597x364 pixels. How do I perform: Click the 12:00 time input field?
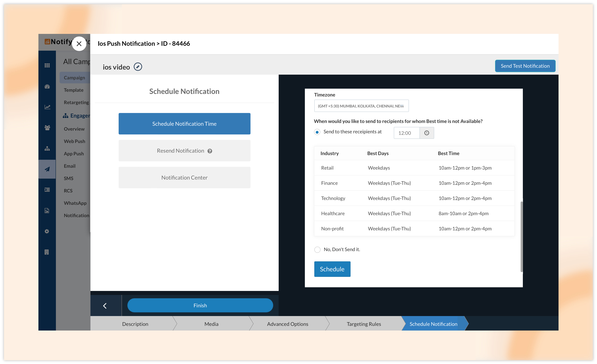click(407, 133)
